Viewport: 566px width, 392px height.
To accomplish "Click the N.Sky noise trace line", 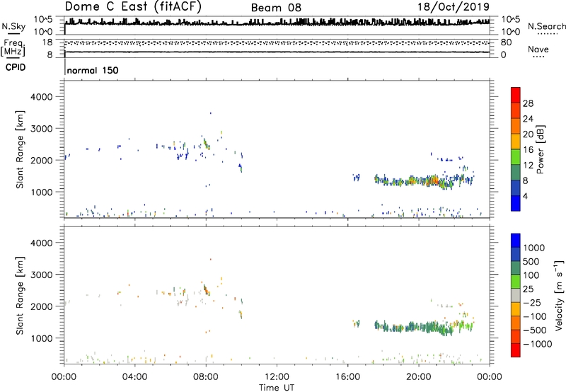I will pyautogui.click(x=277, y=23).
